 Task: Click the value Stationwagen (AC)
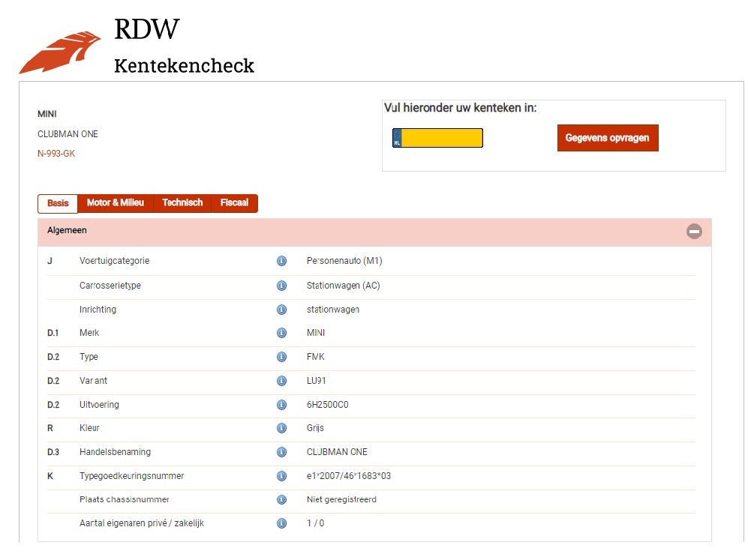pos(343,286)
